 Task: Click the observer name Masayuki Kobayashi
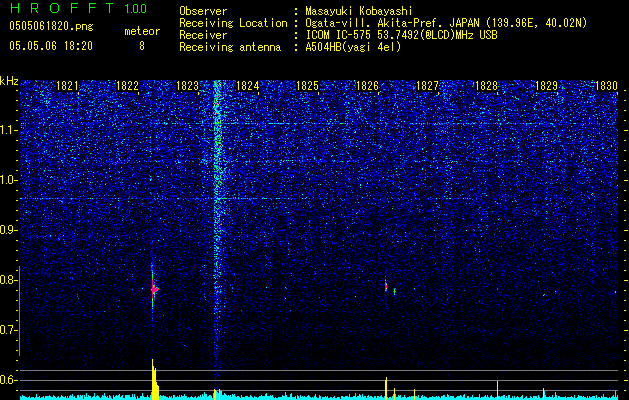tap(359, 11)
